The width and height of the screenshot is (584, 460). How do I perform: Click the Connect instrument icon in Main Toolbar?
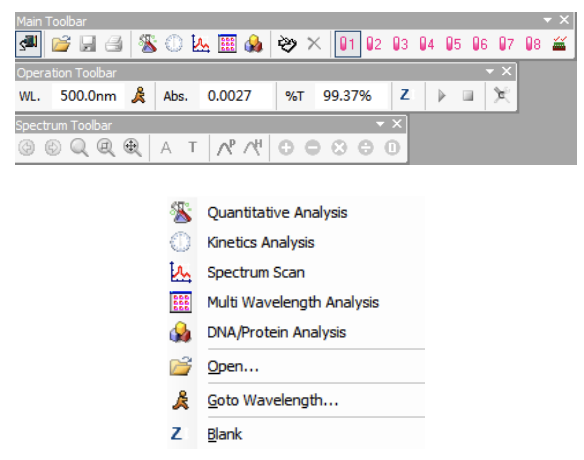coord(28,44)
